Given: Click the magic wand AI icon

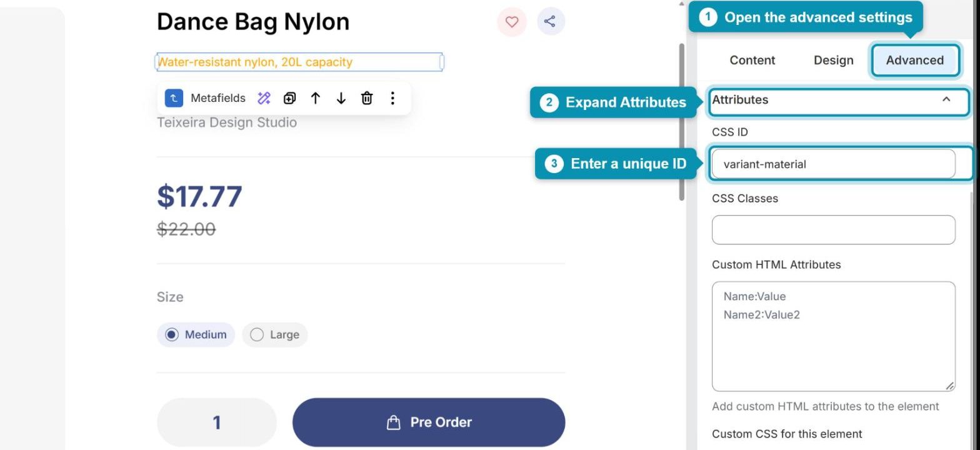Looking at the screenshot, I should tap(264, 98).
